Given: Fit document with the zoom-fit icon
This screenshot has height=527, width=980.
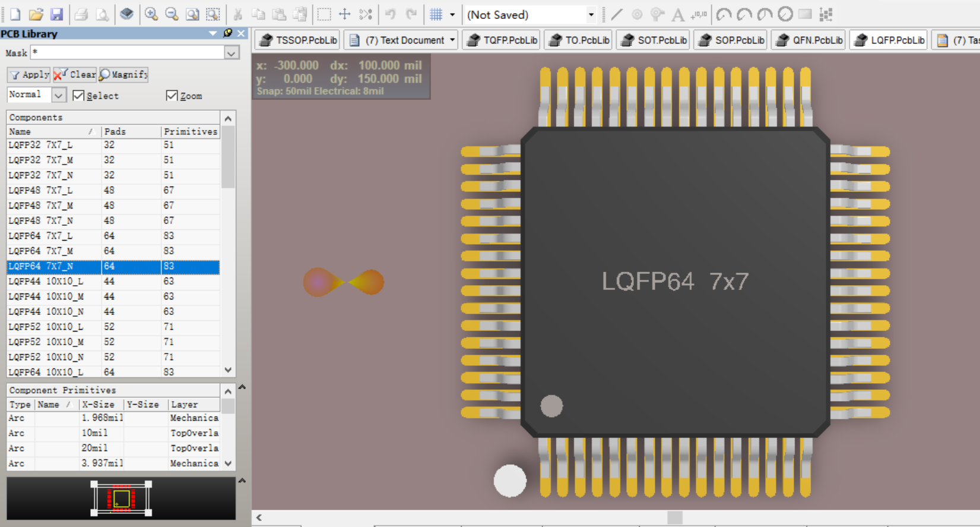Looking at the screenshot, I should pos(192,14).
